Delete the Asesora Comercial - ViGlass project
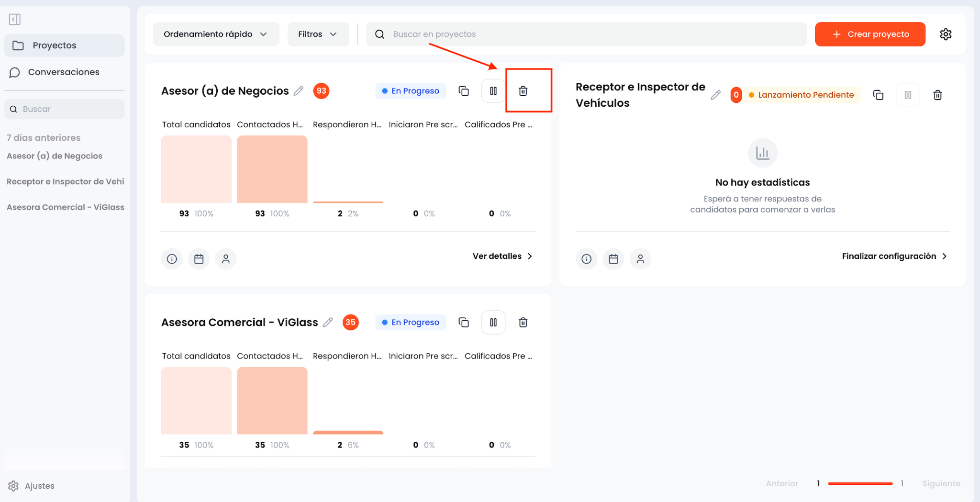The image size is (980, 502). point(523,323)
